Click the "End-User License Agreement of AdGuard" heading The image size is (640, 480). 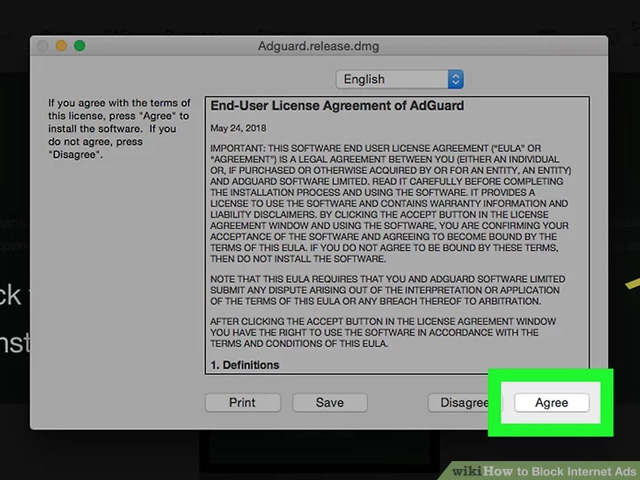tap(337, 106)
